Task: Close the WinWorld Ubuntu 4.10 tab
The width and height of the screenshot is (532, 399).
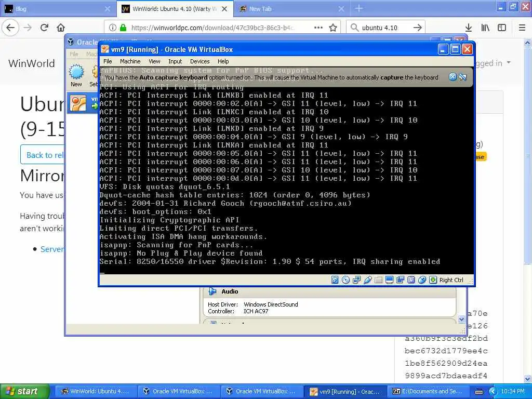Action: (224, 9)
